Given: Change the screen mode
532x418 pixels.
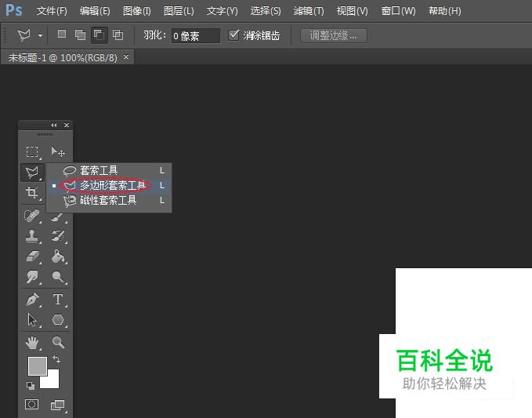Looking at the screenshot, I should pyautogui.click(x=57, y=405).
